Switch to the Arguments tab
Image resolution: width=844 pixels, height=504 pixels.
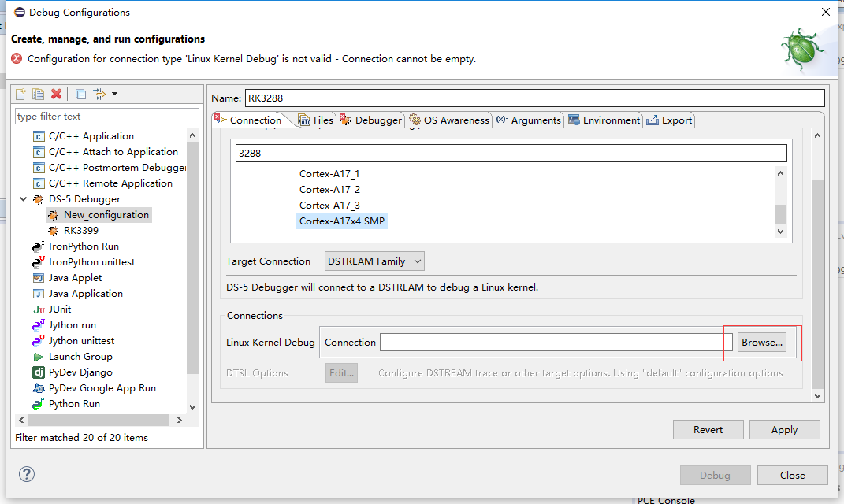click(x=529, y=120)
